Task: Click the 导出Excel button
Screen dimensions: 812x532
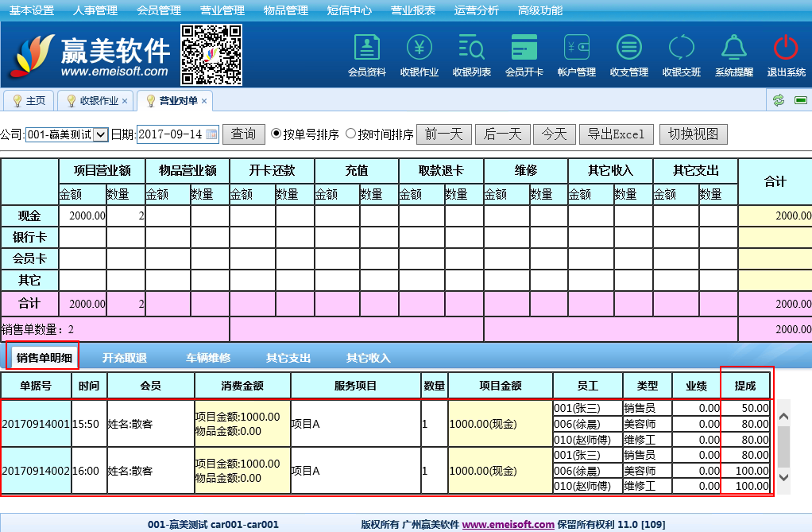Action: [616, 134]
